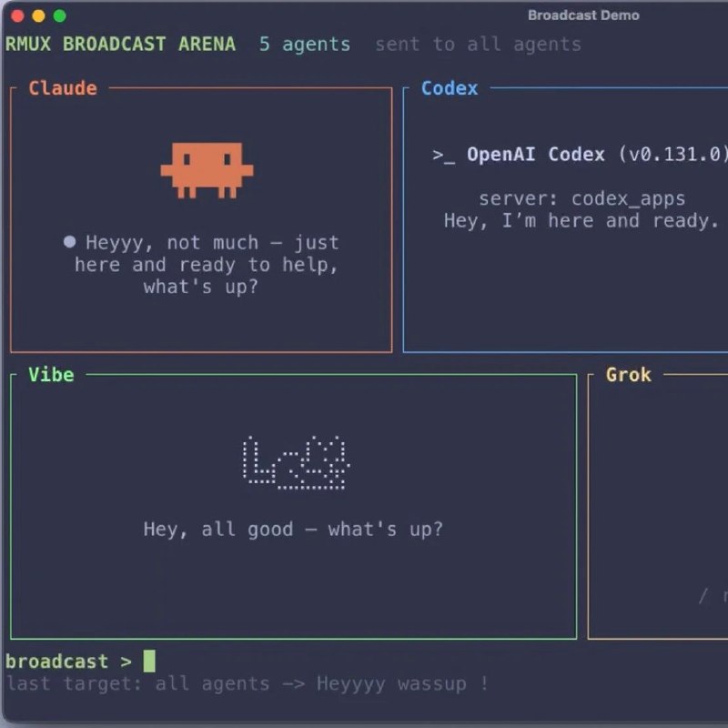The width and height of the screenshot is (728, 728).
Task: Click the 'sent to all agents' status
Action: click(479, 45)
